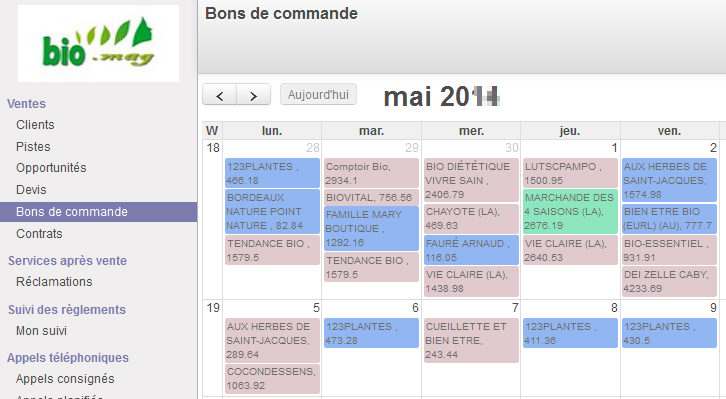Open green MARCHANDE DES 4 SAISONS order
The height and width of the screenshot is (399, 726).
(x=570, y=211)
